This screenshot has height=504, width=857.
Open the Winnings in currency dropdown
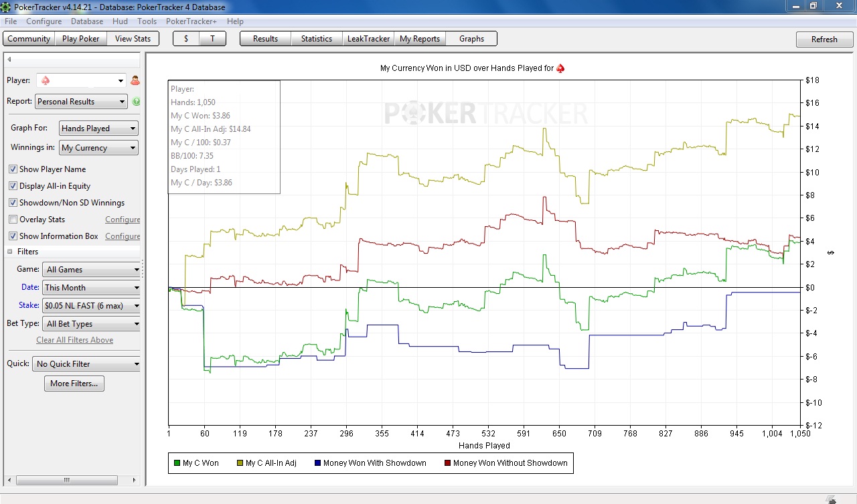[98, 148]
